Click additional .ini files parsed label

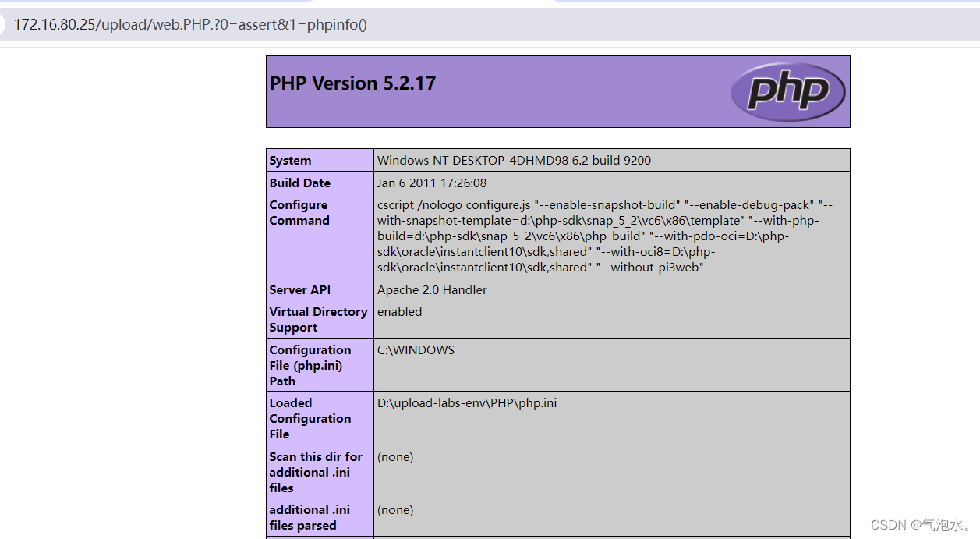click(x=310, y=517)
